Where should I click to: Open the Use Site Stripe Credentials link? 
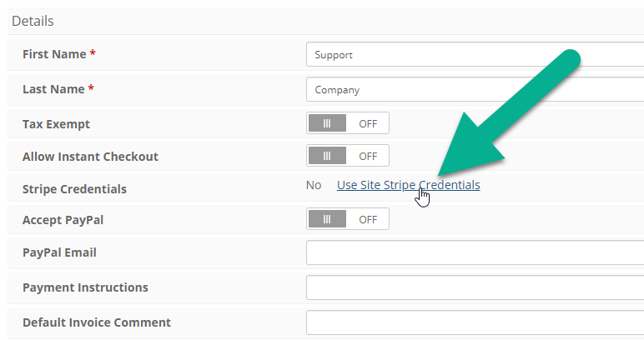(408, 185)
